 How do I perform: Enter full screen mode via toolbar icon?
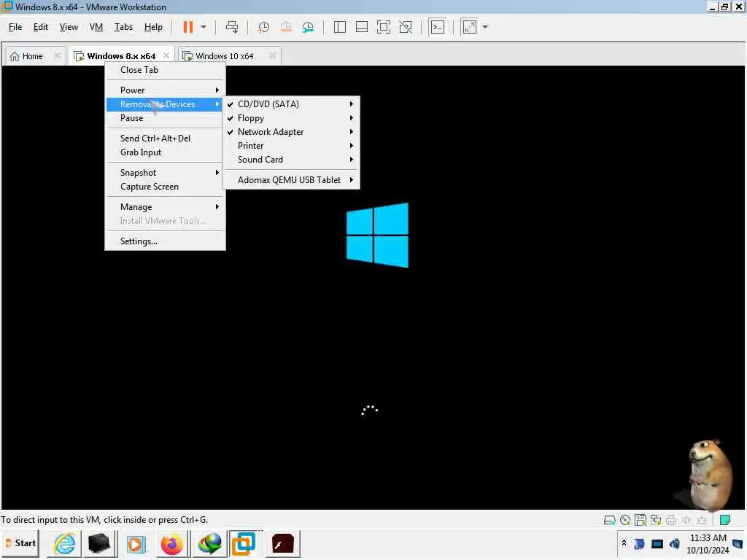pyautogui.click(x=384, y=27)
